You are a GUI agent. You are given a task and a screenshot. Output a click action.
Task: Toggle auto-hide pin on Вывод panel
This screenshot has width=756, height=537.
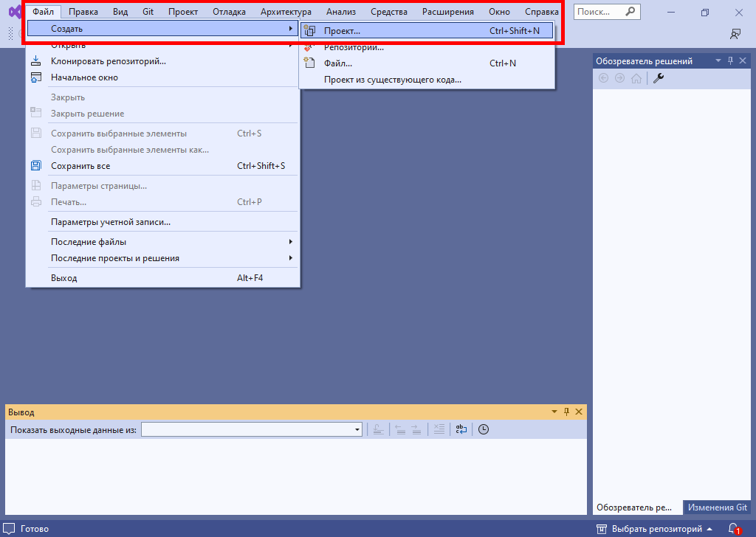click(x=566, y=412)
